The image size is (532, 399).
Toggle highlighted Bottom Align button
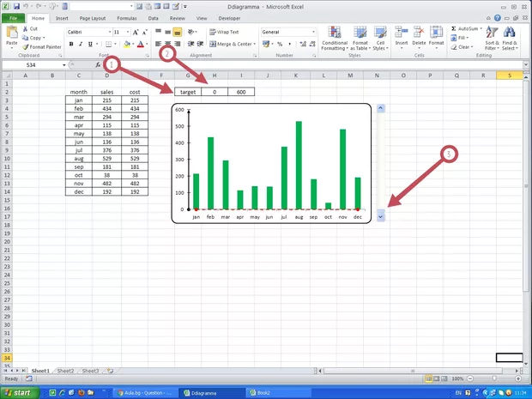coord(177,32)
